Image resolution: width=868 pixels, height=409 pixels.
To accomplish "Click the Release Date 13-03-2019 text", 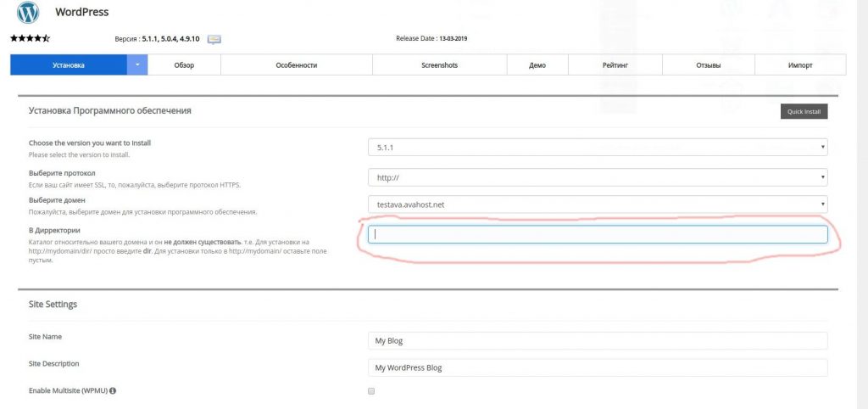I will 431,39.
